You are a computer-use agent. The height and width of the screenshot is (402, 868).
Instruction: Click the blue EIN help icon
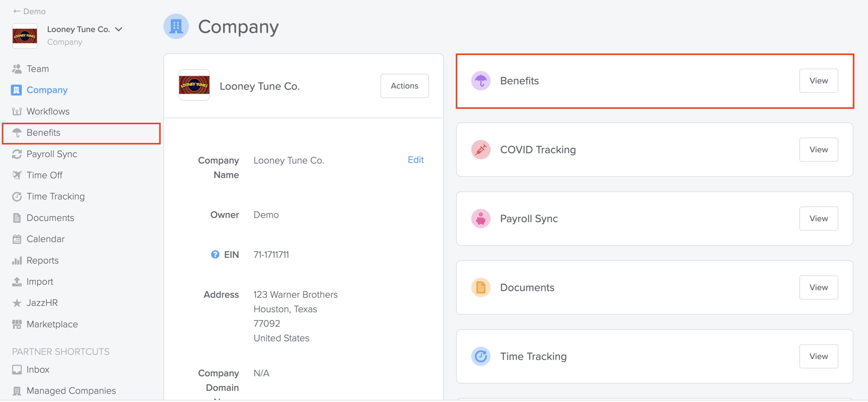(215, 254)
